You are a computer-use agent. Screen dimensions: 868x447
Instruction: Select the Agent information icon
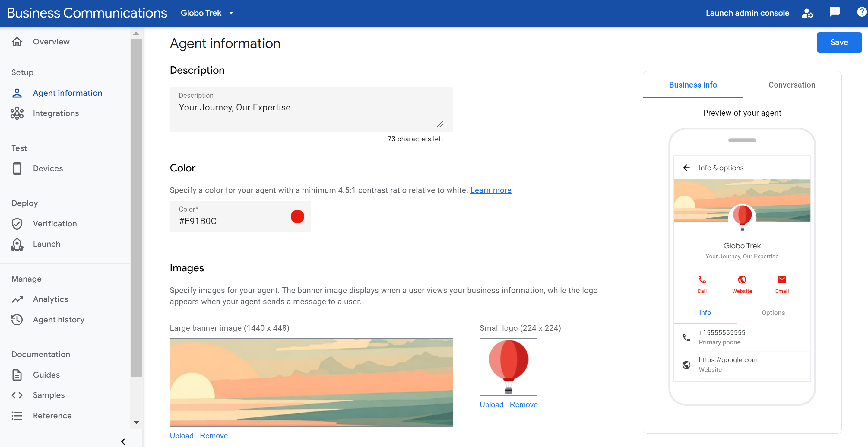click(17, 92)
